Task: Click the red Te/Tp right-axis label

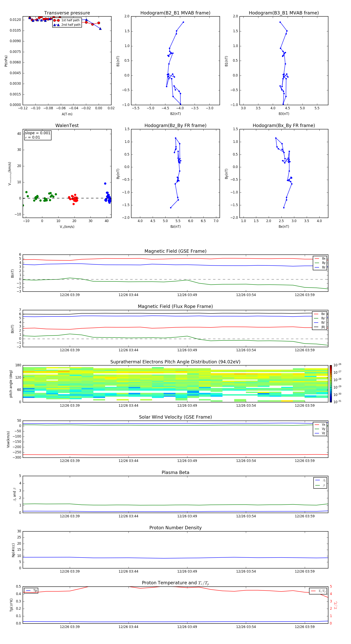Action: [336, 605]
